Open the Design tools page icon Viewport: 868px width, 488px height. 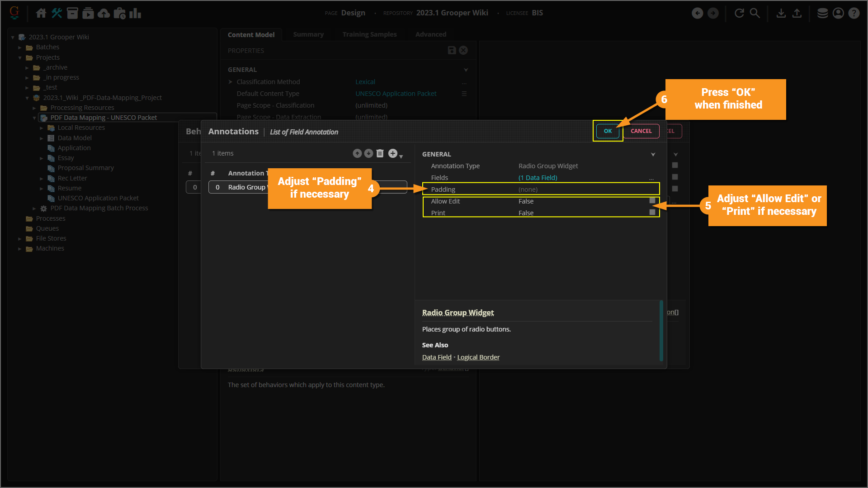tap(57, 13)
